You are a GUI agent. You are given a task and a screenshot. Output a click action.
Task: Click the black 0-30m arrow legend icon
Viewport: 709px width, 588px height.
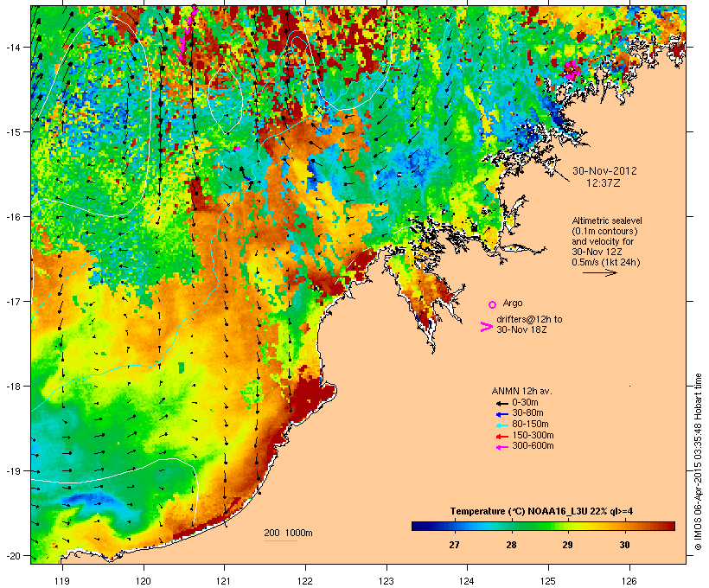pos(501,403)
